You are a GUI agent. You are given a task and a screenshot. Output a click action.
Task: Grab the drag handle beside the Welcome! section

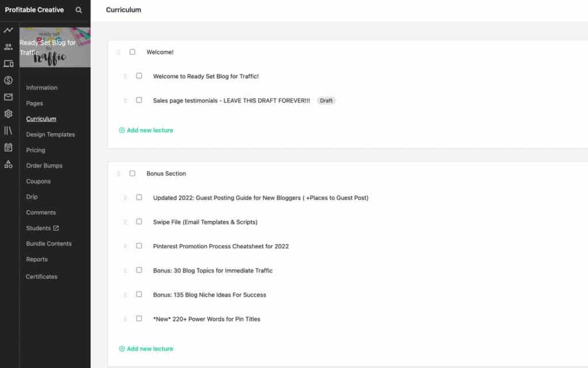[119, 52]
